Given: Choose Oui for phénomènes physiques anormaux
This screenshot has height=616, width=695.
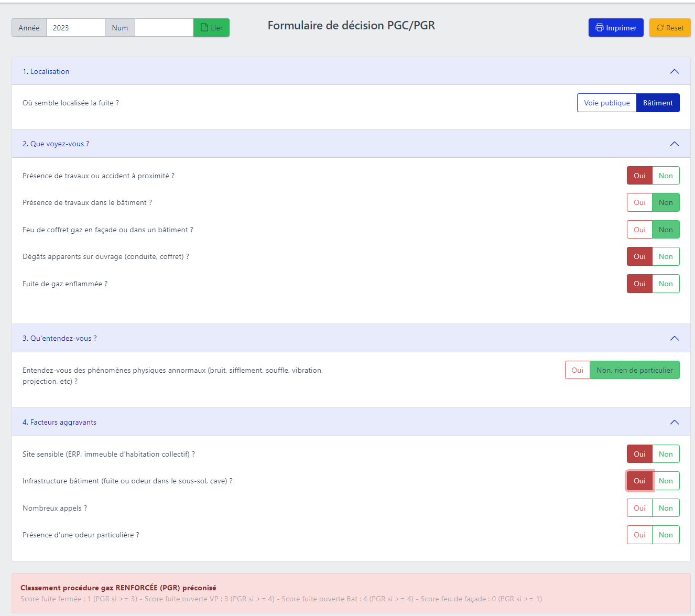Looking at the screenshot, I should tap(578, 370).
